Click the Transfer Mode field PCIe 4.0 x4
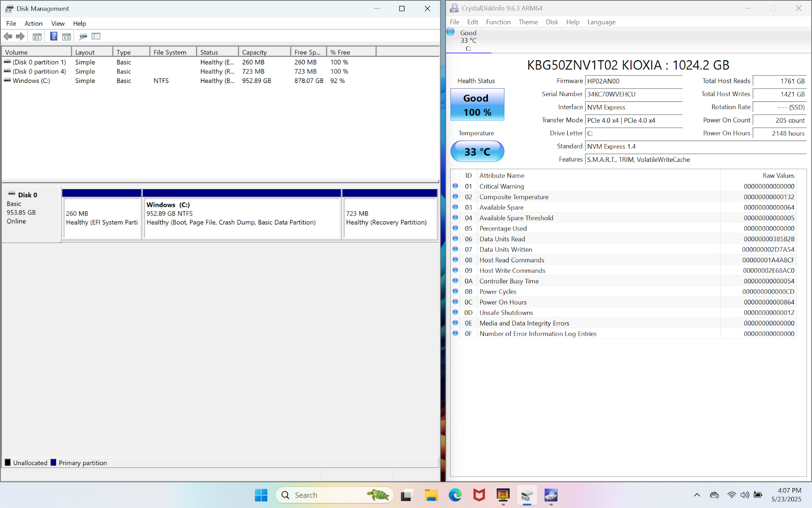 click(634, 120)
